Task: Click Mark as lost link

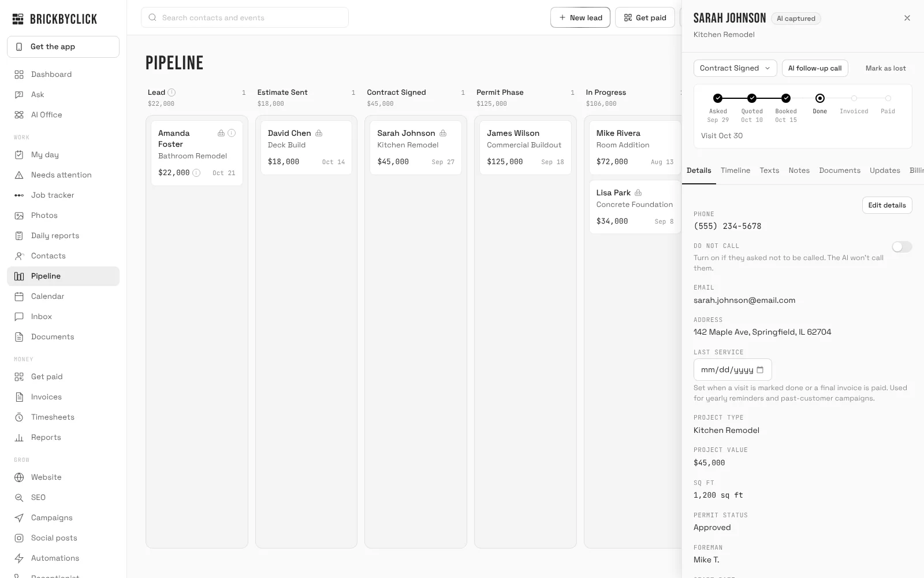Action: (885, 68)
